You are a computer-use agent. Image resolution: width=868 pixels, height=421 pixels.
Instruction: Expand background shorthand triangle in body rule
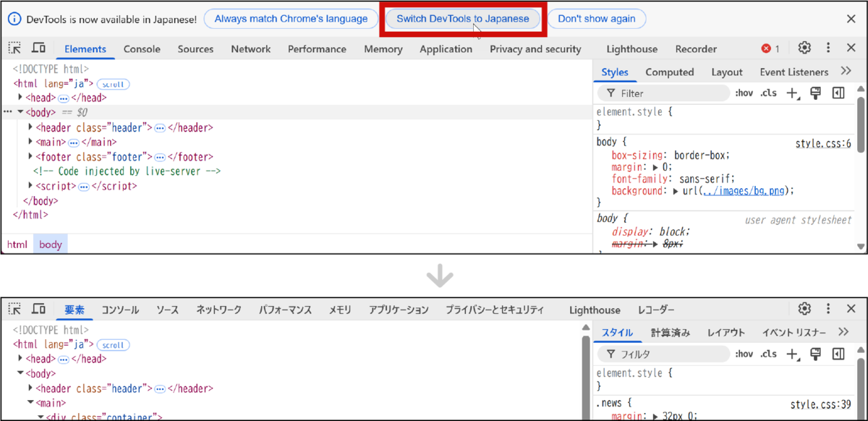point(676,191)
